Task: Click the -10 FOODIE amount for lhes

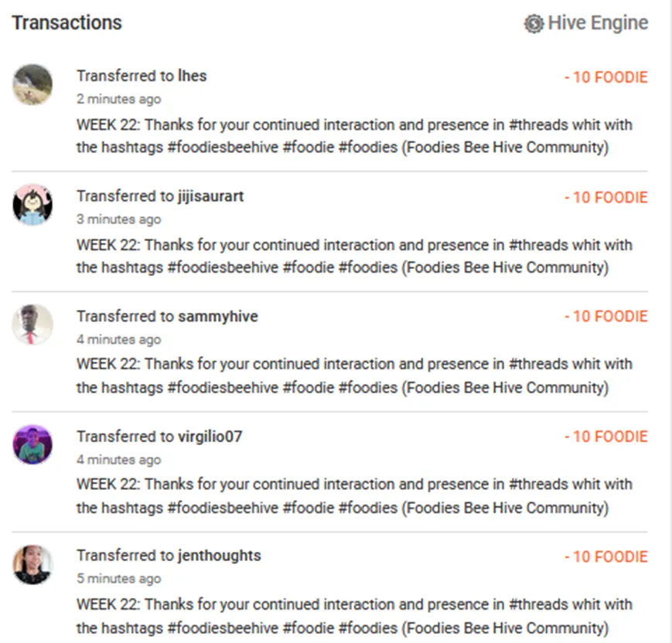Action: click(605, 77)
